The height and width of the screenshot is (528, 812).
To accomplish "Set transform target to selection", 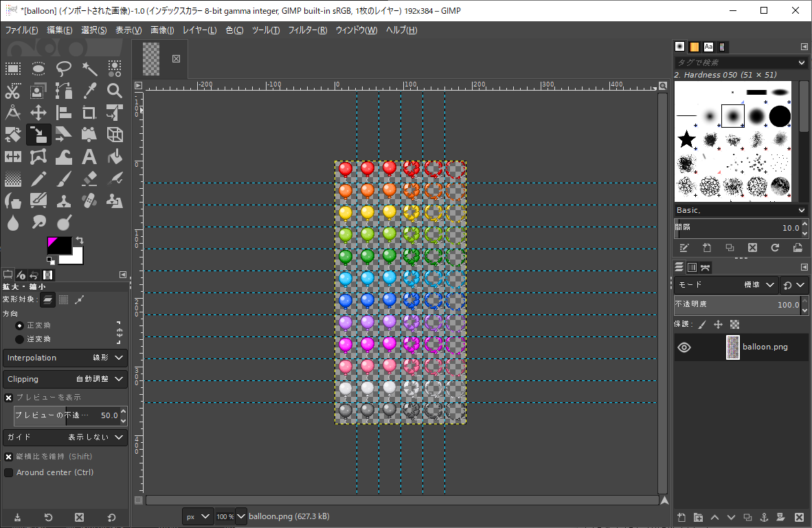I will click(x=64, y=300).
